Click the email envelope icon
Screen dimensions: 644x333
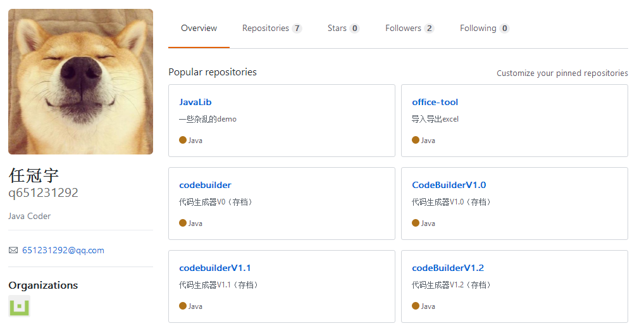[x=13, y=250]
